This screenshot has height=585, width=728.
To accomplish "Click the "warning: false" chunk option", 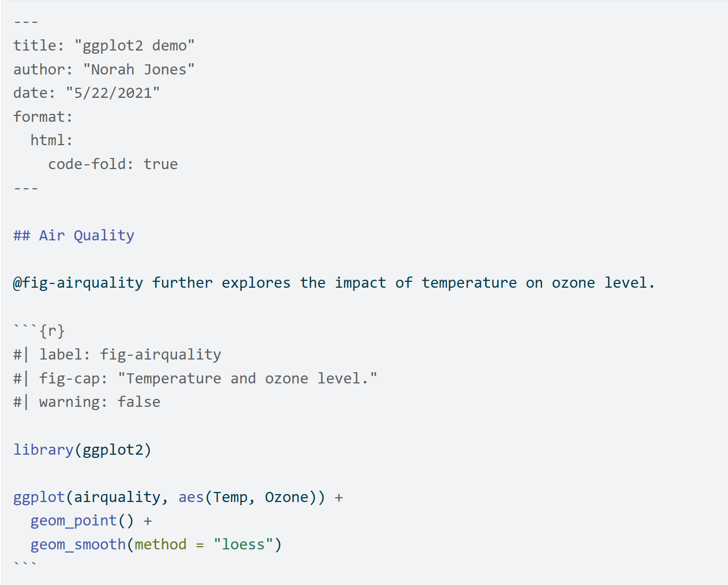I will 99,402.
